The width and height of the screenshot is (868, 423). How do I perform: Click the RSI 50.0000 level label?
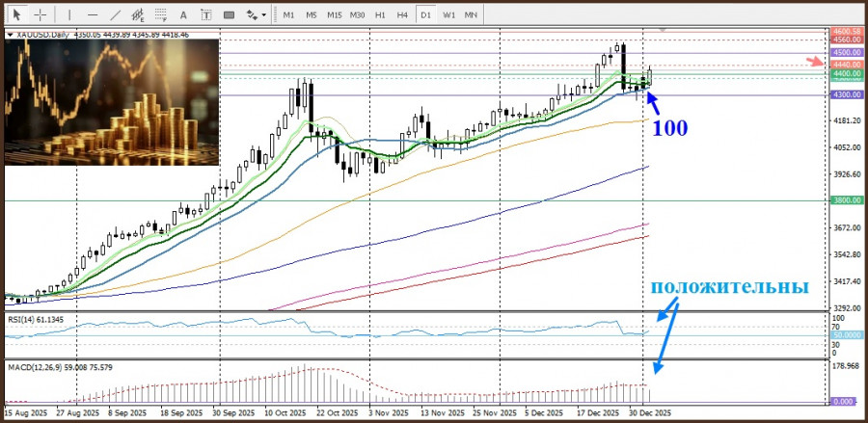[x=846, y=335]
